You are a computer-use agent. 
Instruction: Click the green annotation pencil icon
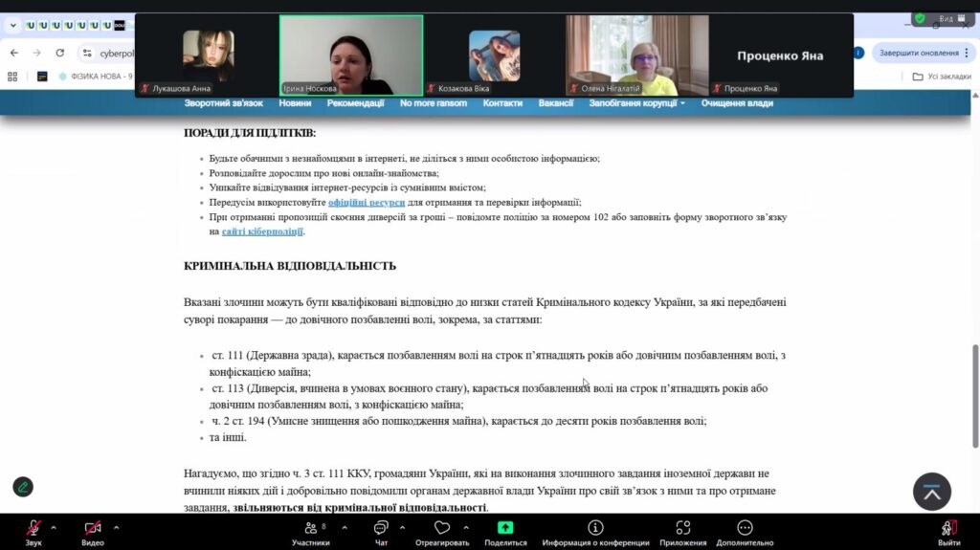[x=23, y=487]
